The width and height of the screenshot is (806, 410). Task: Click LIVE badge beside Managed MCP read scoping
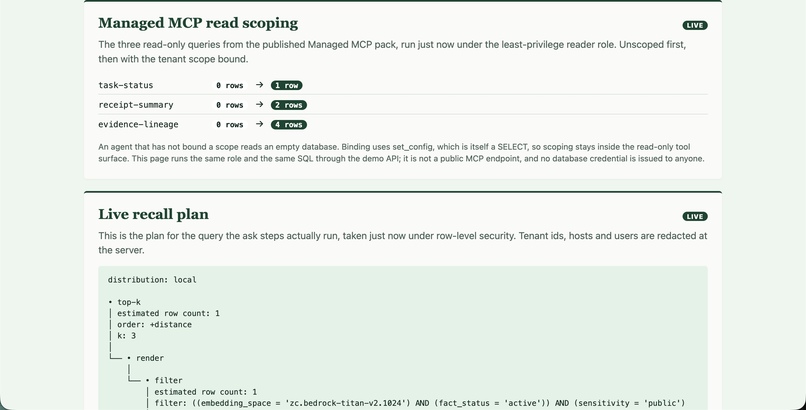click(x=695, y=25)
